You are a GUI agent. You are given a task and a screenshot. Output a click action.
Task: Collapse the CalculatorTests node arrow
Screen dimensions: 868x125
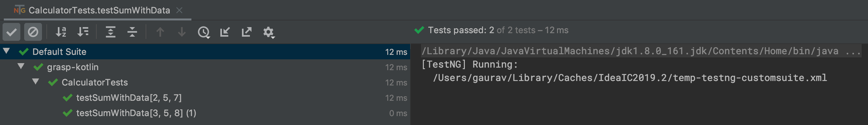[x=35, y=81]
